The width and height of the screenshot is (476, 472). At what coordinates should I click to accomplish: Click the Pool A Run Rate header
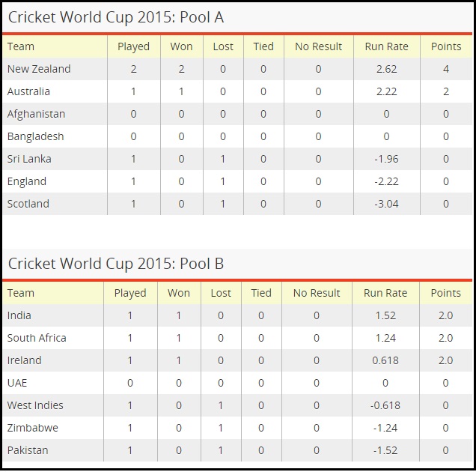coord(386,46)
